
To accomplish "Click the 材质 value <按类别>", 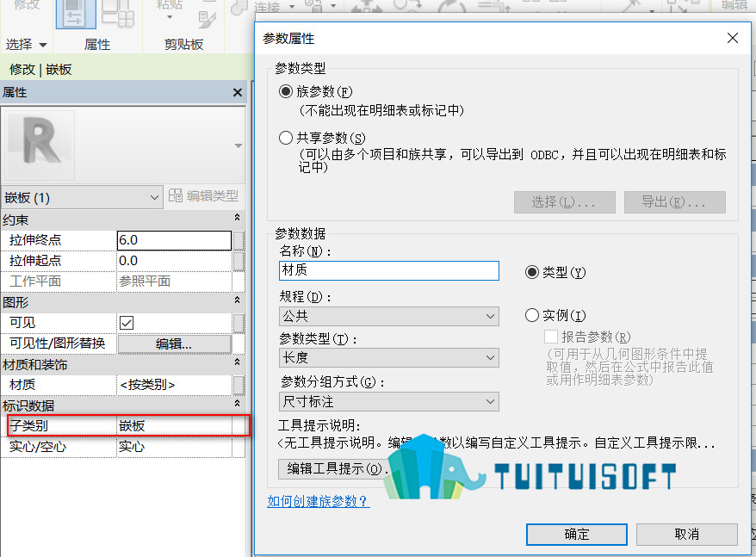I will coord(174,385).
